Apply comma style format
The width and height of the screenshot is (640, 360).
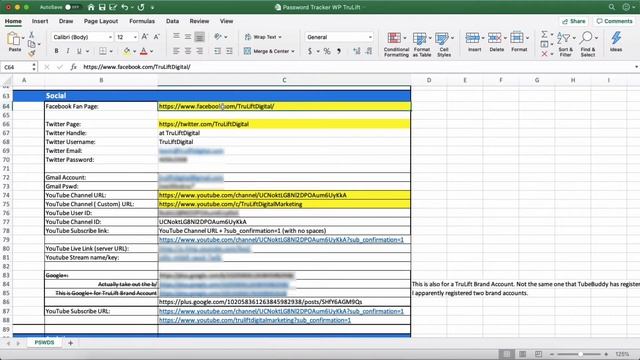tap(339, 51)
